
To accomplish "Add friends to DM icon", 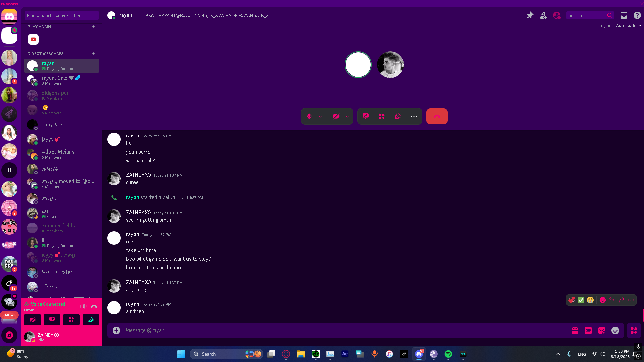I will tap(543, 15).
